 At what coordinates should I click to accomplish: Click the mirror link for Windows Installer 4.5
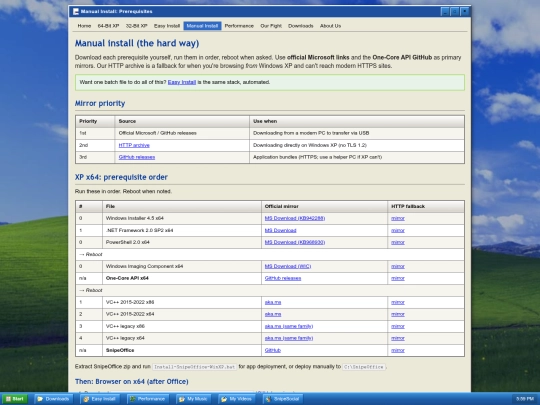(x=398, y=218)
